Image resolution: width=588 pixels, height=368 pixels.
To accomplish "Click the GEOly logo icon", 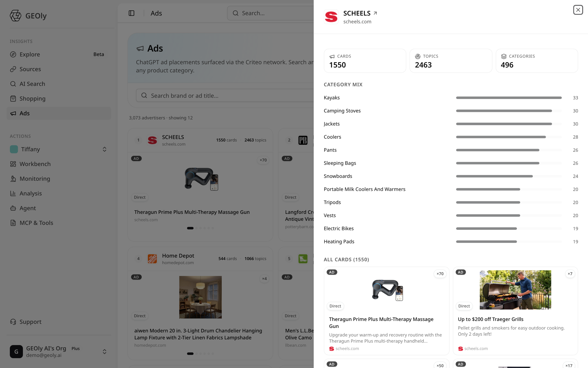I will point(16,16).
